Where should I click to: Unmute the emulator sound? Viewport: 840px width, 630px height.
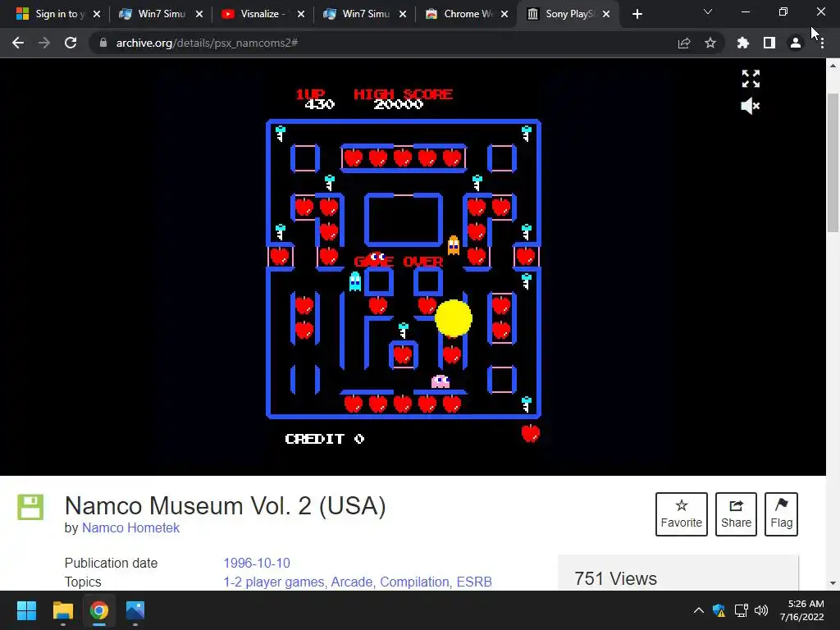[x=750, y=106]
